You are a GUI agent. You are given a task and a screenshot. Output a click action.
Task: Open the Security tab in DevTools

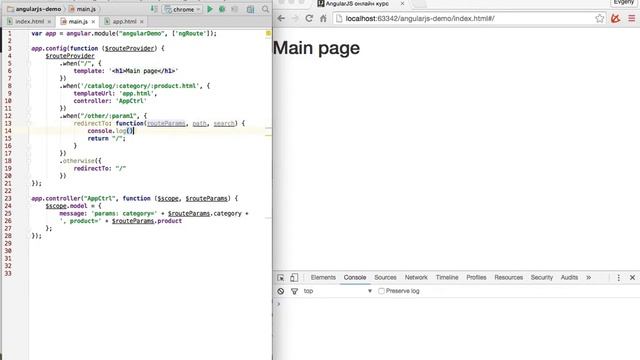[542, 278]
